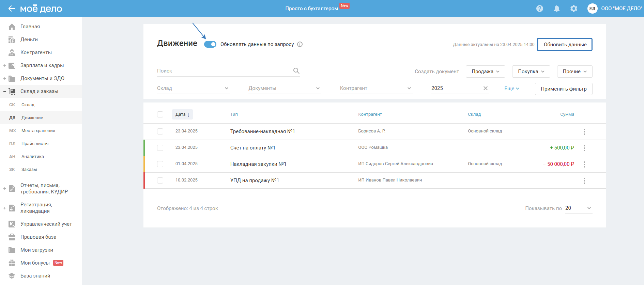Open the Продажа dropdown
Image resolution: width=644 pixels, height=285 pixels.
tap(485, 72)
